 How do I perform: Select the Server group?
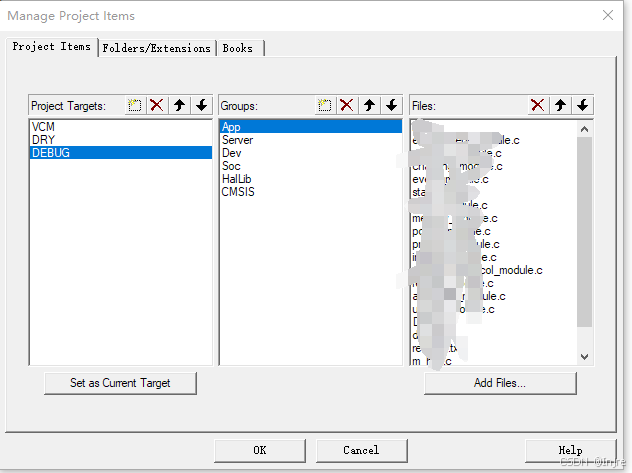pyautogui.click(x=311, y=140)
